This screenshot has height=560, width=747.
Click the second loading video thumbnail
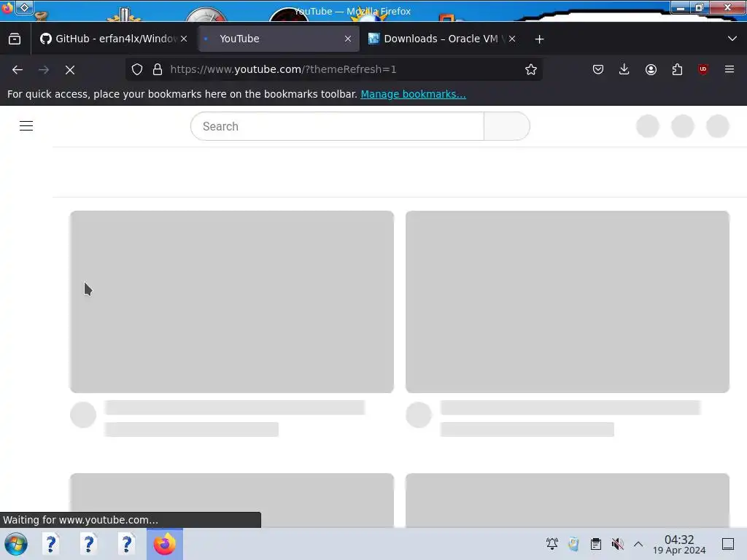[568, 302]
